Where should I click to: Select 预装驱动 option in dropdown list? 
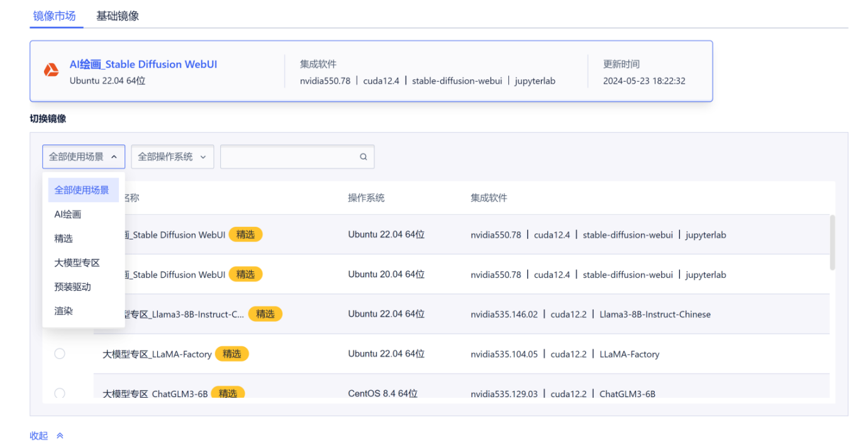(x=83, y=287)
